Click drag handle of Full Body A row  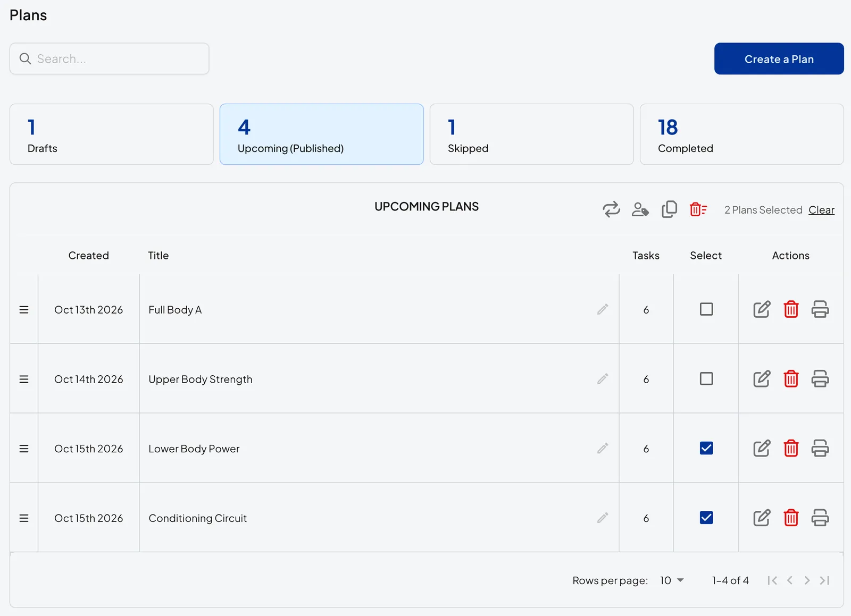[x=24, y=309]
